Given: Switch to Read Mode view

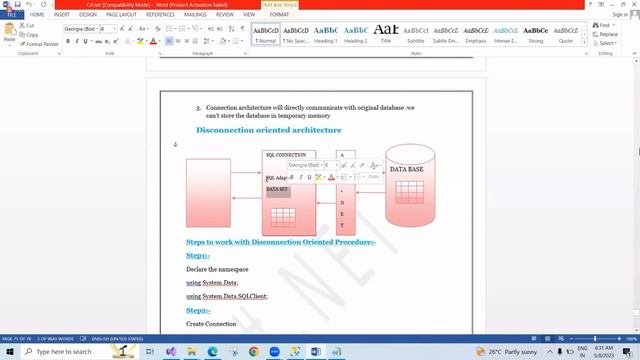Looking at the screenshot, I should (x=534, y=339).
